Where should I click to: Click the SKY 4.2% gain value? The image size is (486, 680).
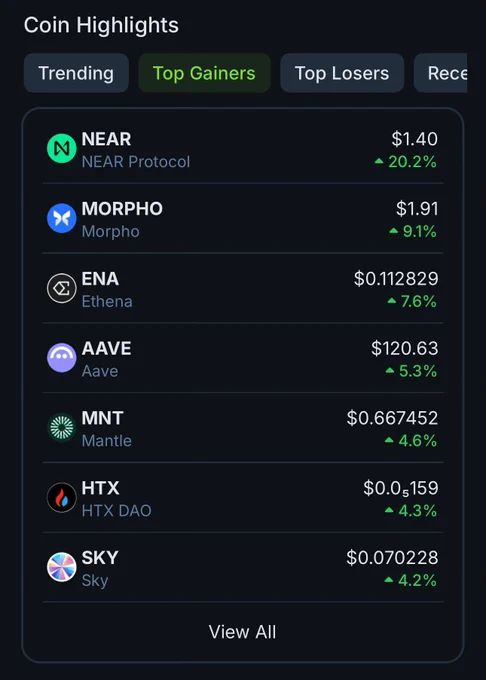coord(411,581)
